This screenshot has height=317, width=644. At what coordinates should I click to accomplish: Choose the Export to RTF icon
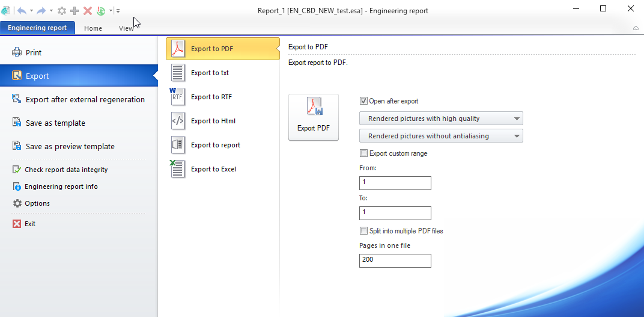[177, 97]
